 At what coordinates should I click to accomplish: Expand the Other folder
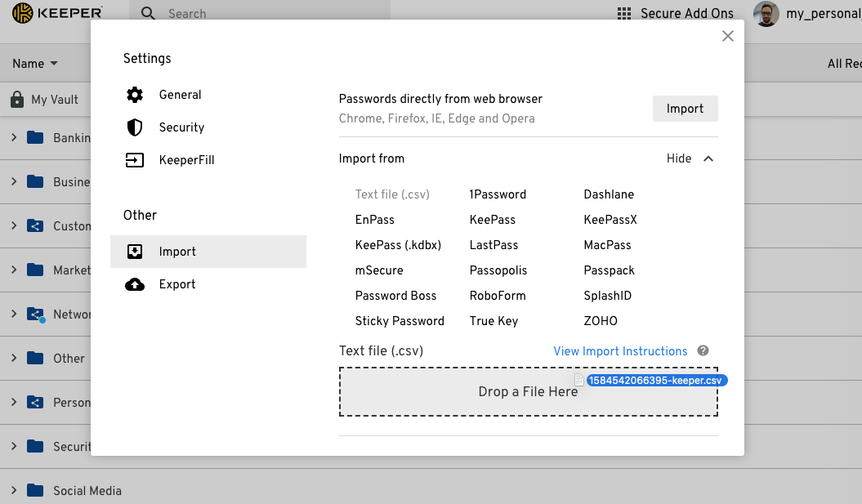point(14,358)
